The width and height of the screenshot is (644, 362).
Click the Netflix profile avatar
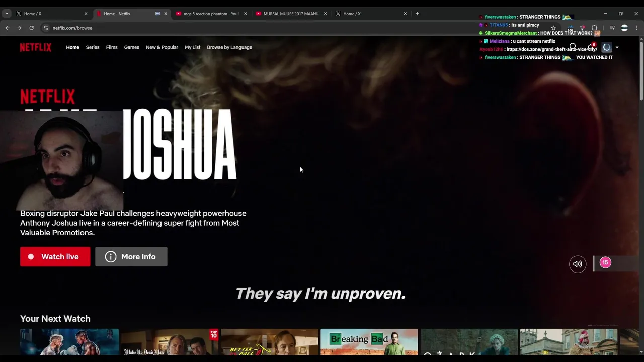click(607, 47)
